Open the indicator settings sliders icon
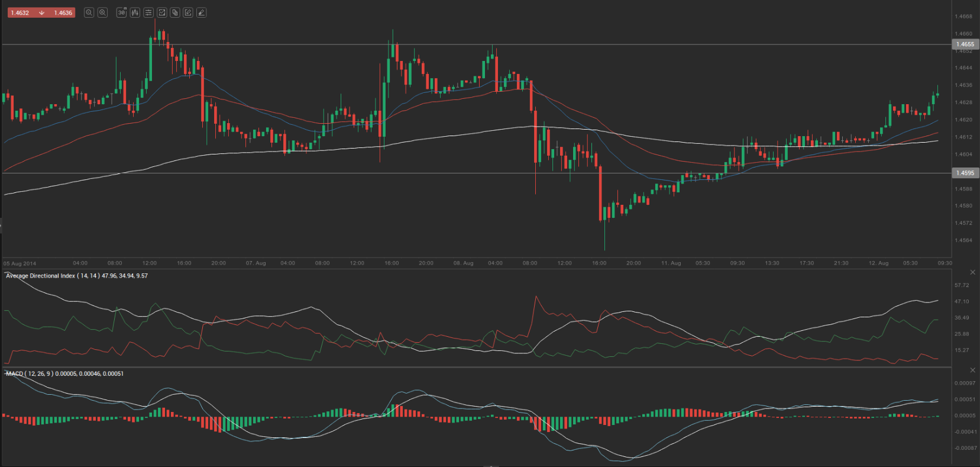980x467 pixels. [148, 12]
